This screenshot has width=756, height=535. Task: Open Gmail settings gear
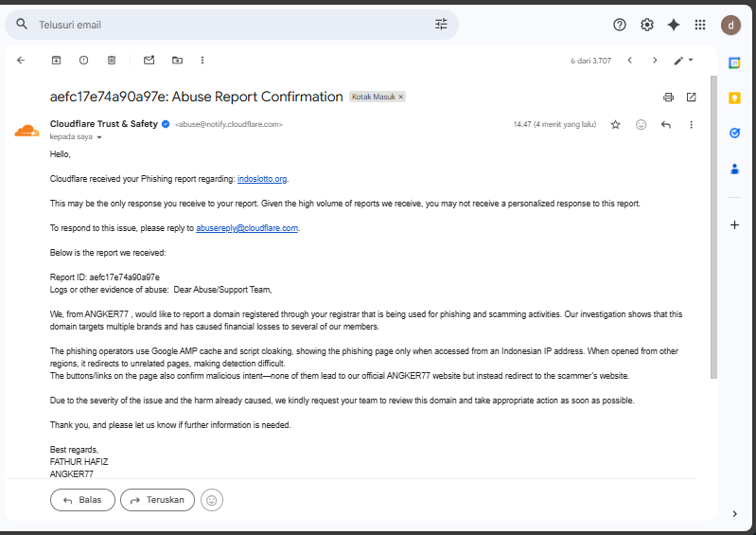click(x=646, y=25)
